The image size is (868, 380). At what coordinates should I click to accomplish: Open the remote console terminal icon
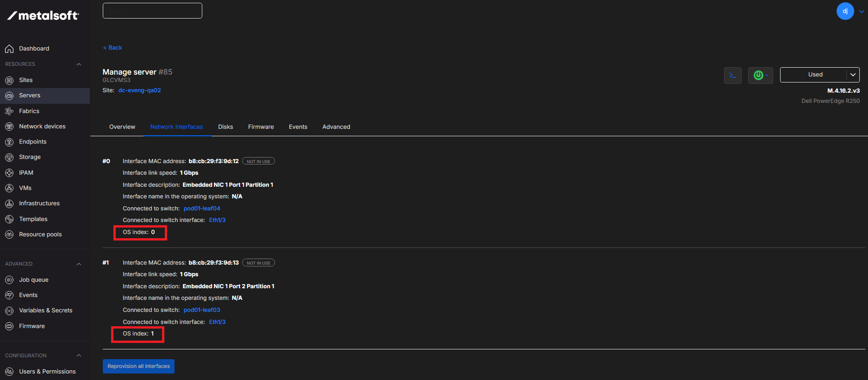(732, 75)
